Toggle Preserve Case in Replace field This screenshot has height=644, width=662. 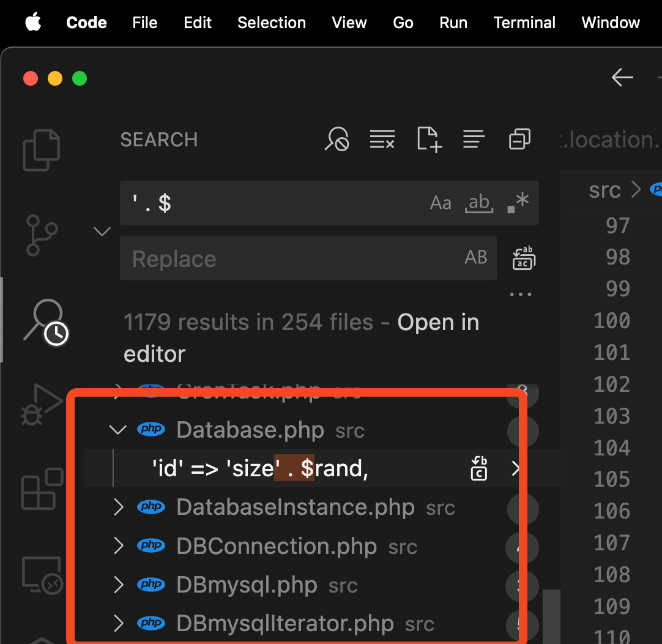[x=476, y=258]
